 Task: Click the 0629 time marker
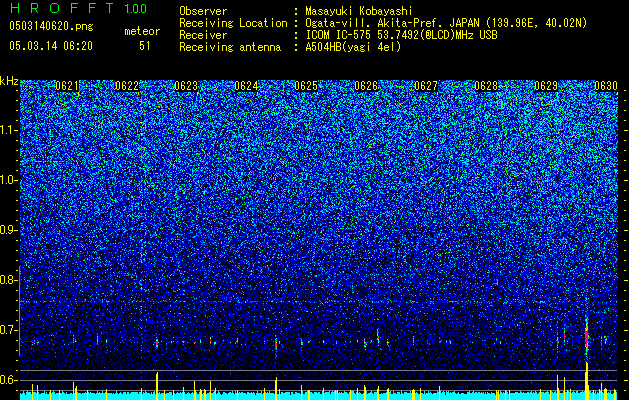pyautogui.click(x=546, y=86)
